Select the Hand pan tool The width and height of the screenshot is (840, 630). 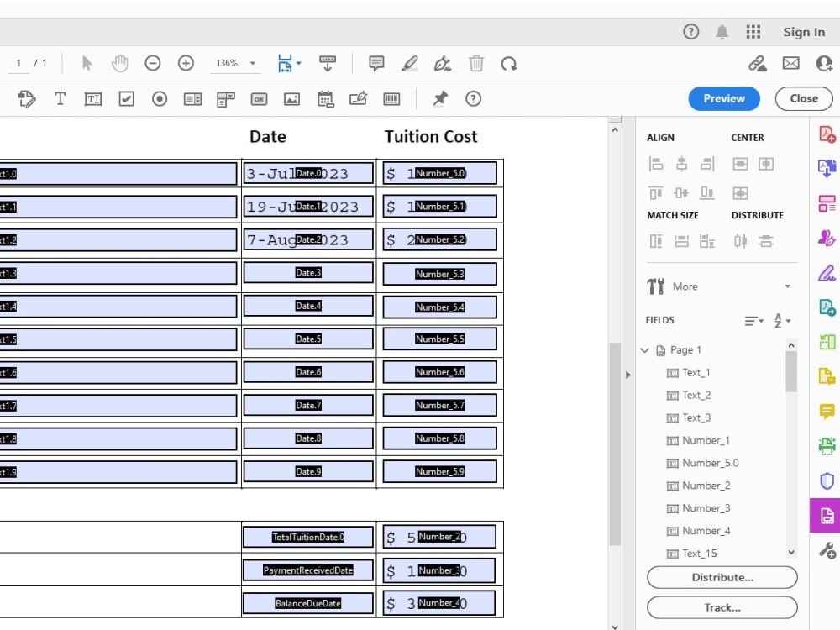point(119,63)
